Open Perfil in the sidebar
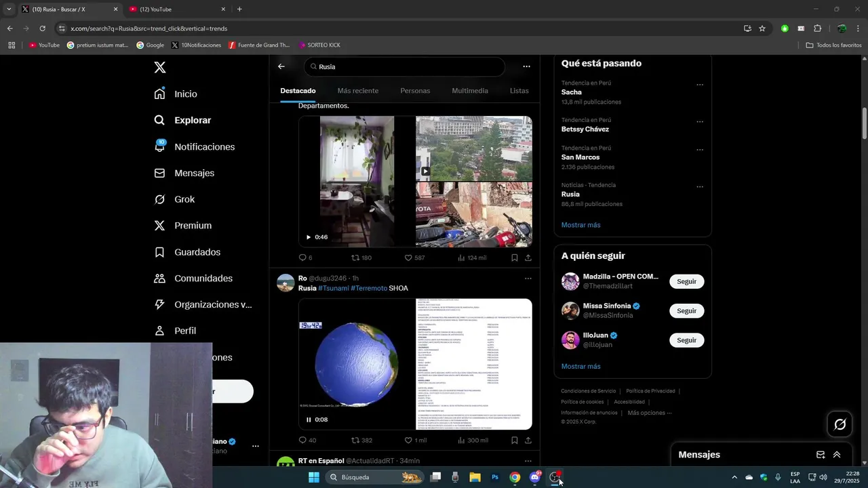868x488 pixels. (x=175, y=331)
